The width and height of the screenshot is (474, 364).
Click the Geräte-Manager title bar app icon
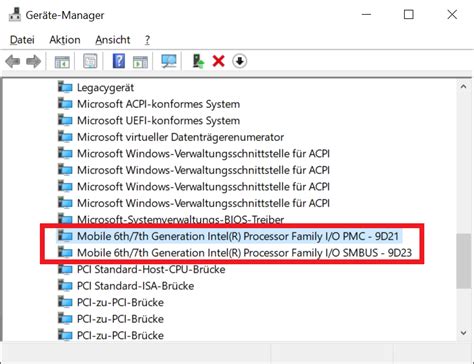click(x=14, y=15)
